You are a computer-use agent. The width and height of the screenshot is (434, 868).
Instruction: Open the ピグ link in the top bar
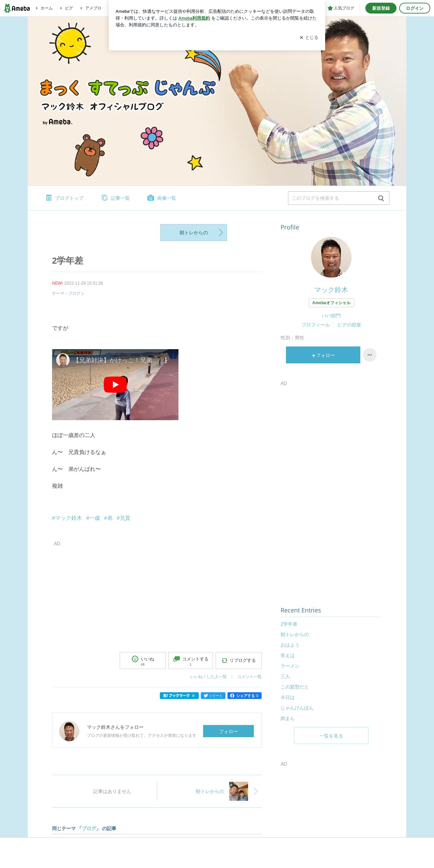coord(69,8)
